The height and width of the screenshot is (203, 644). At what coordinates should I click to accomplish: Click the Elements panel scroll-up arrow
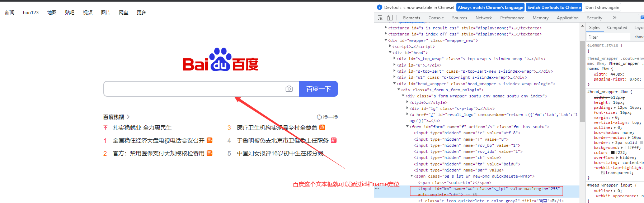[x=582, y=26]
